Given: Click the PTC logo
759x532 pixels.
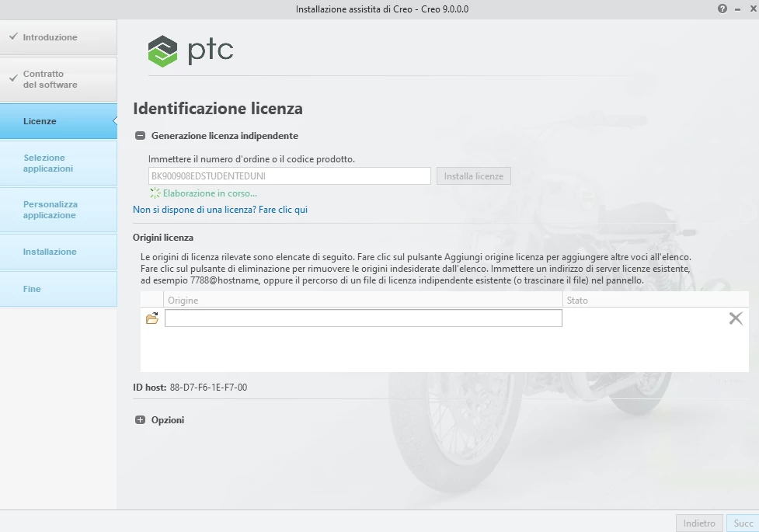Looking at the screenshot, I should tap(190, 50).
